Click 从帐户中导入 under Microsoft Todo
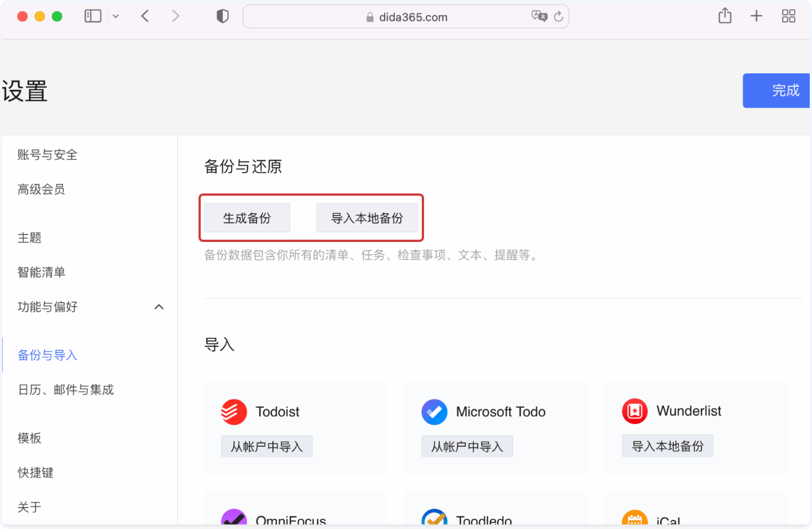The width and height of the screenshot is (812, 529). 467,447
